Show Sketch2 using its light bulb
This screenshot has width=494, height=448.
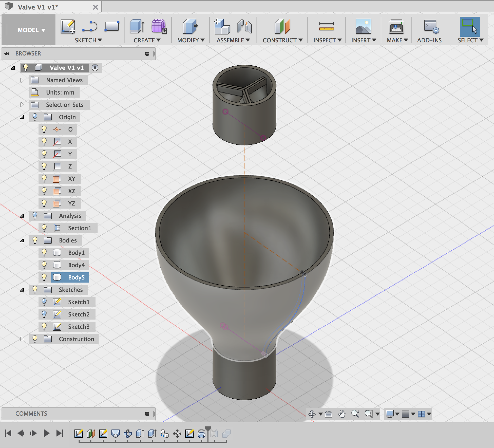point(44,314)
